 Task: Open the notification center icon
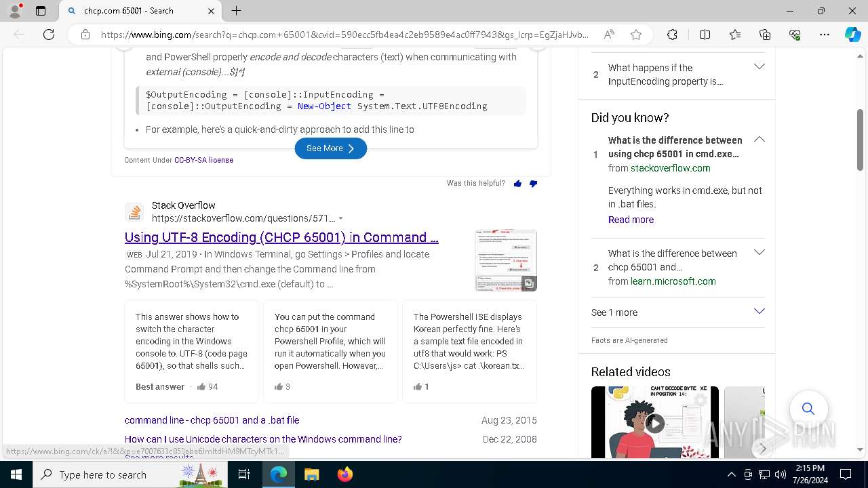(846, 474)
